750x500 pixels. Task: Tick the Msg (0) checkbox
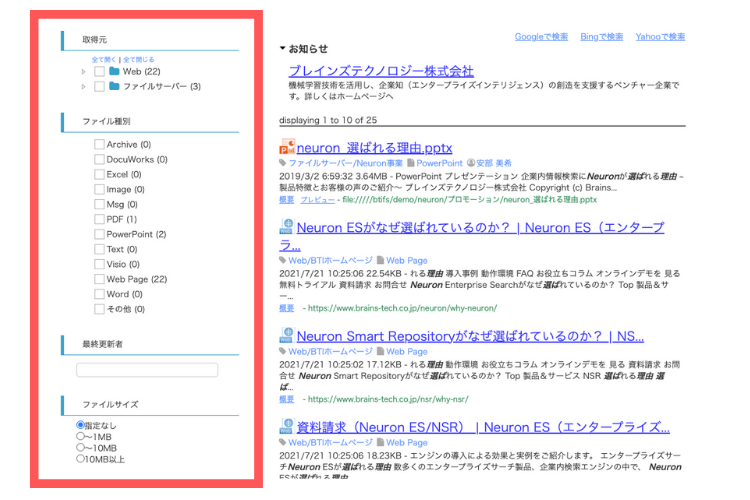coord(99,204)
